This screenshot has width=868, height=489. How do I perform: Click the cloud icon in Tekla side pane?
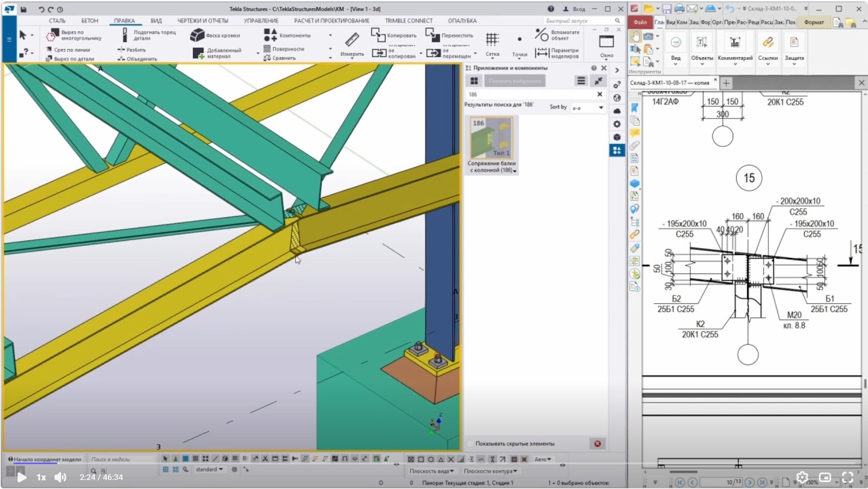point(617,111)
